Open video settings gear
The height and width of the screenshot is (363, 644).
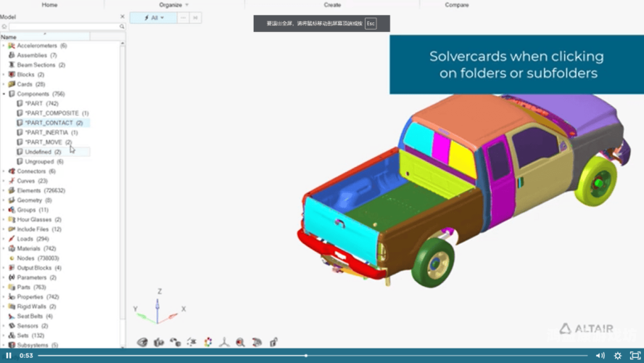pyautogui.click(x=618, y=356)
